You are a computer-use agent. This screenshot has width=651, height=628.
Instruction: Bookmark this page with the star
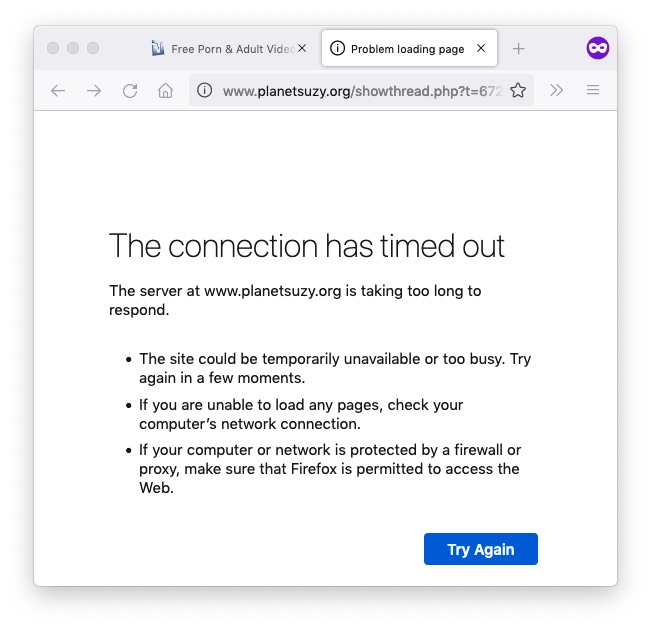pos(518,90)
